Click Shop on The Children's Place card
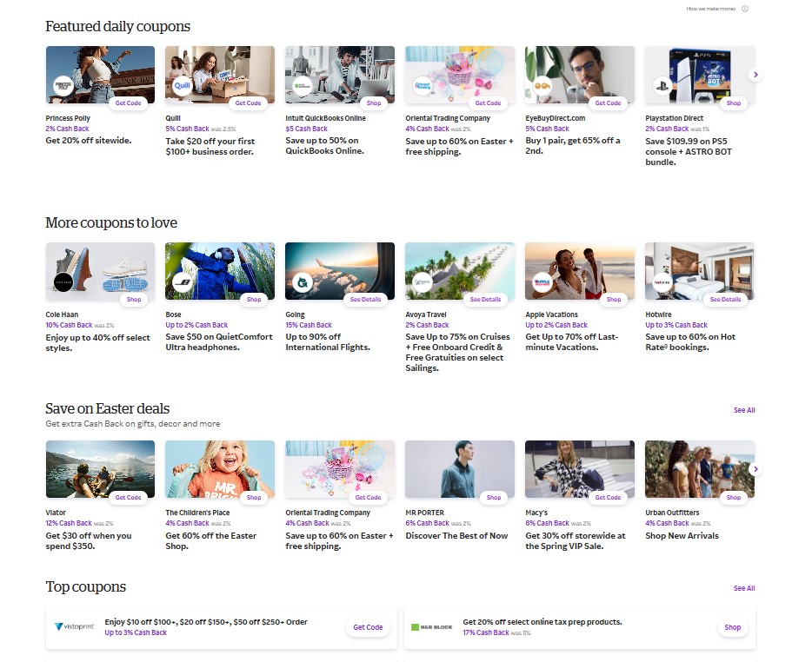The width and height of the screenshot is (812, 662). pos(254,498)
